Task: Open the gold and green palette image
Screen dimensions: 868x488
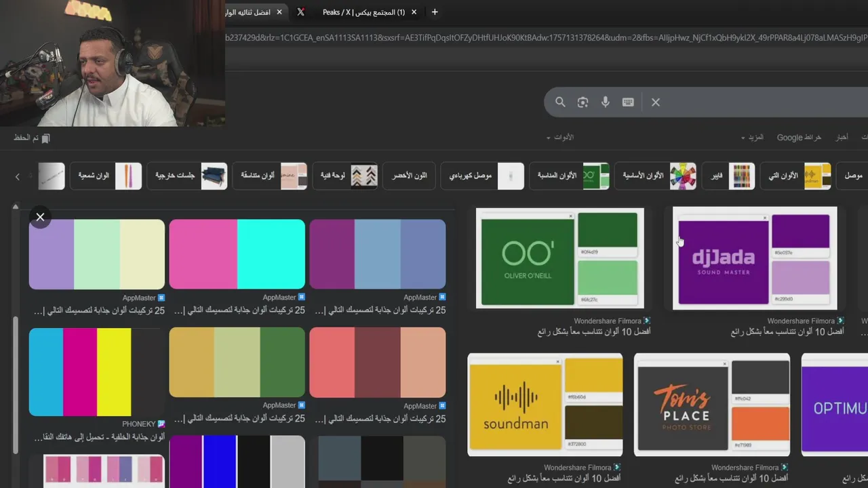Action: (237, 362)
